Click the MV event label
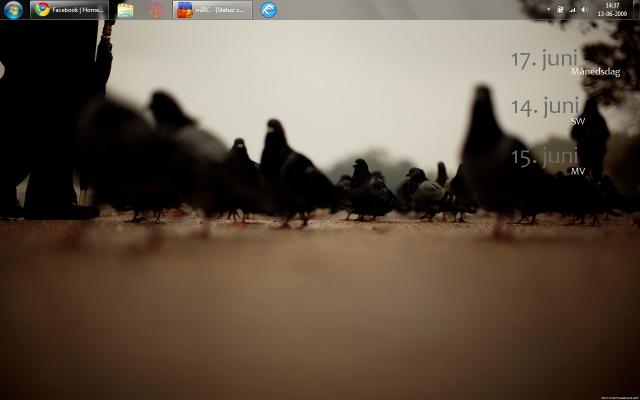The image size is (640, 400). 577,171
